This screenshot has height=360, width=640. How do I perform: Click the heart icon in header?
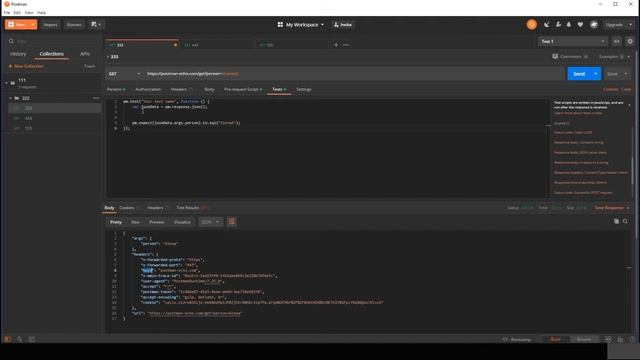580,24
